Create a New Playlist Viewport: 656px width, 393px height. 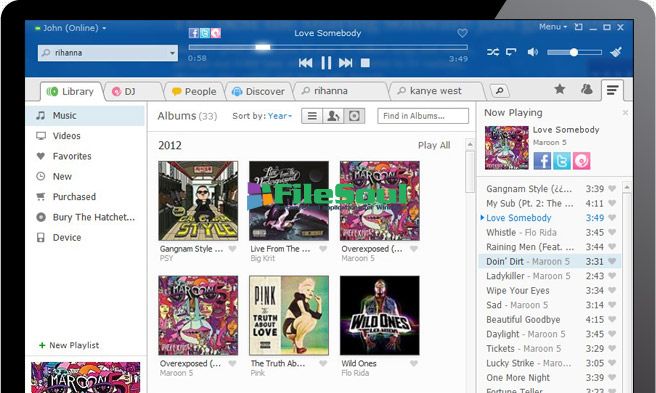(69, 345)
